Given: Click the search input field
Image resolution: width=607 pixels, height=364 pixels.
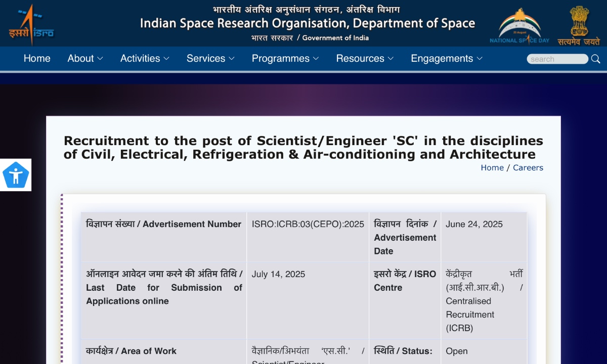Looking at the screenshot, I should [x=556, y=59].
